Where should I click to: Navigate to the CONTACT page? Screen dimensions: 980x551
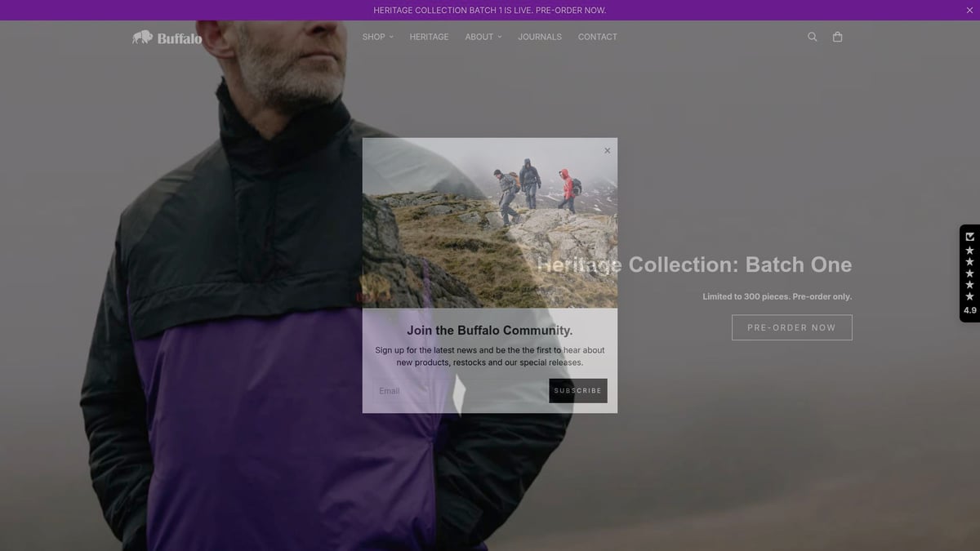(x=597, y=37)
